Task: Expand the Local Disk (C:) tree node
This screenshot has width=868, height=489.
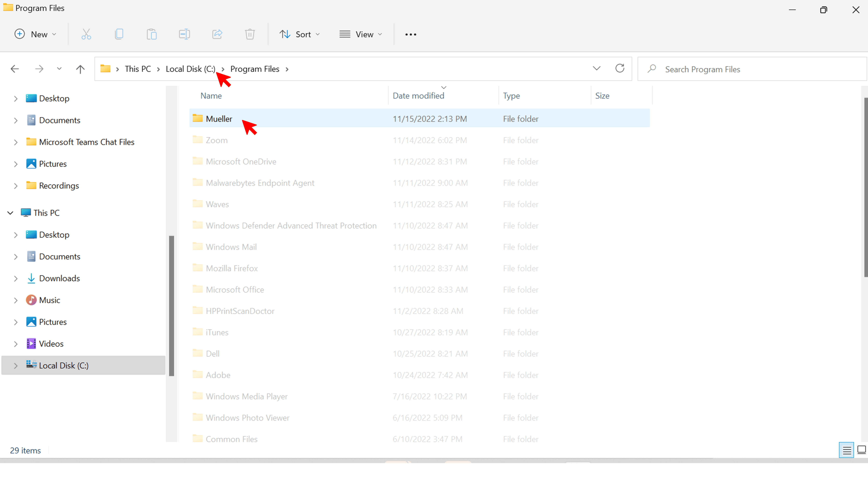Action: 15,366
